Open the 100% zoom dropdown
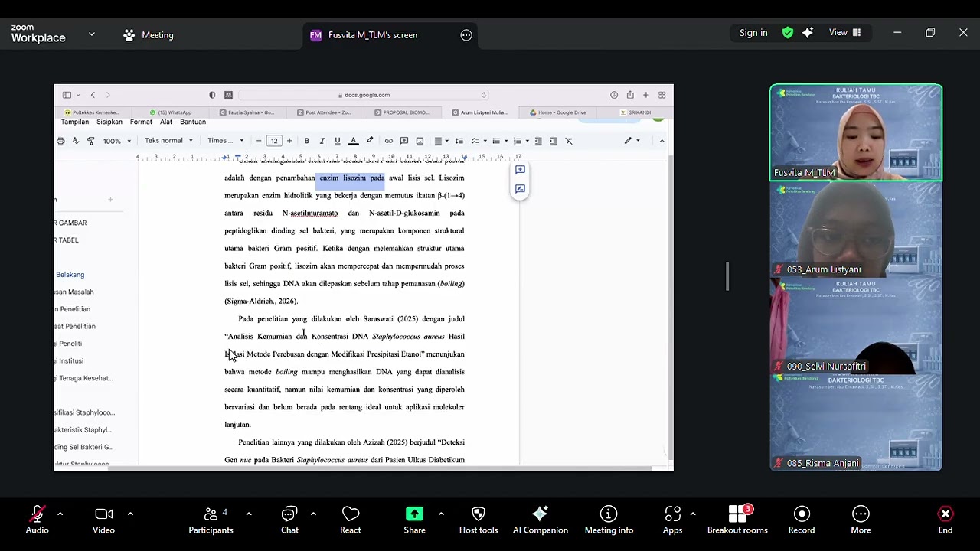Viewport: 980px width, 551px height. click(117, 141)
